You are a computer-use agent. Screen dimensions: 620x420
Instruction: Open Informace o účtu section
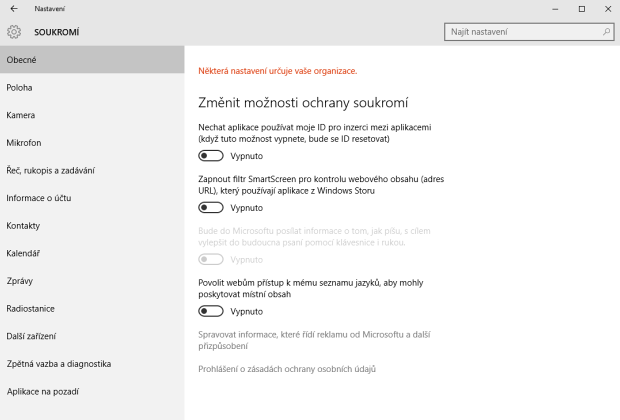coord(37,198)
